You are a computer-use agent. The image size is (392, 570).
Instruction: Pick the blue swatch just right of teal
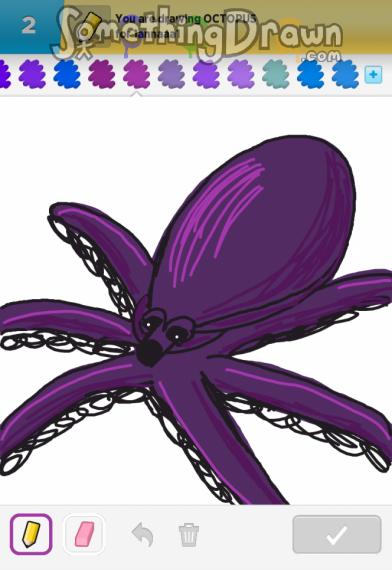311,74
